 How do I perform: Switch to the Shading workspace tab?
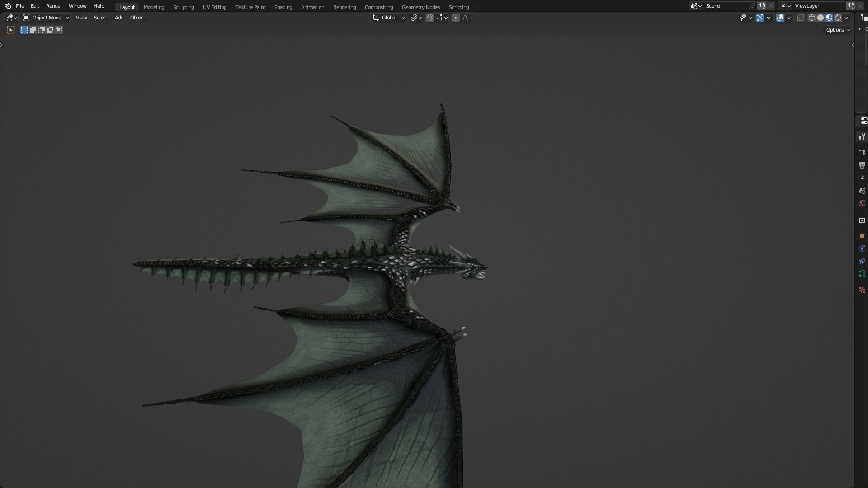[x=283, y=7]
